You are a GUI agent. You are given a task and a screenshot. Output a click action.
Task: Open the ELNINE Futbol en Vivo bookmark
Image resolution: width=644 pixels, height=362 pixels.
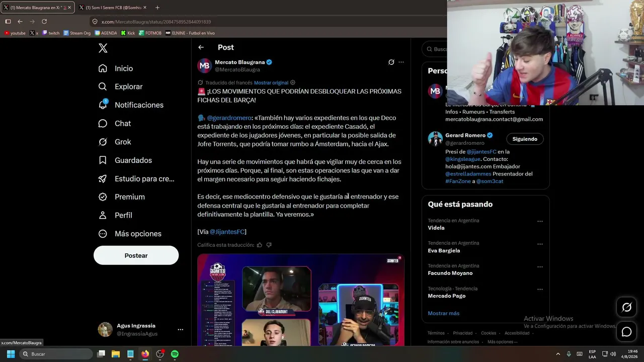(x=190, y=33)
